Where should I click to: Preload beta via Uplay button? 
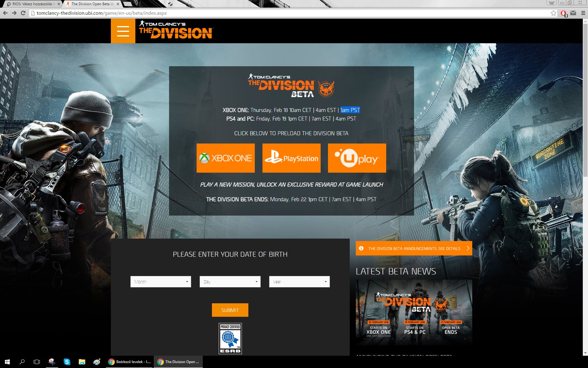[357, 158]
